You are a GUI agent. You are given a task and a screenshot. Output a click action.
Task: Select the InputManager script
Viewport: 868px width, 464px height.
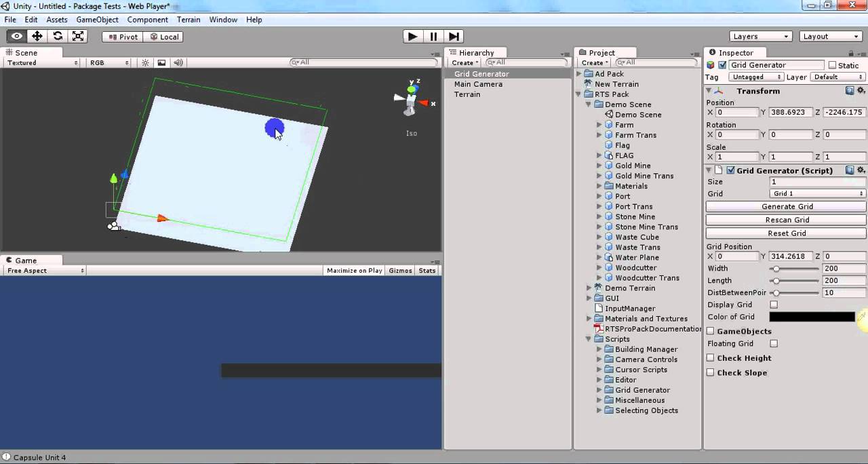(625, 308)
